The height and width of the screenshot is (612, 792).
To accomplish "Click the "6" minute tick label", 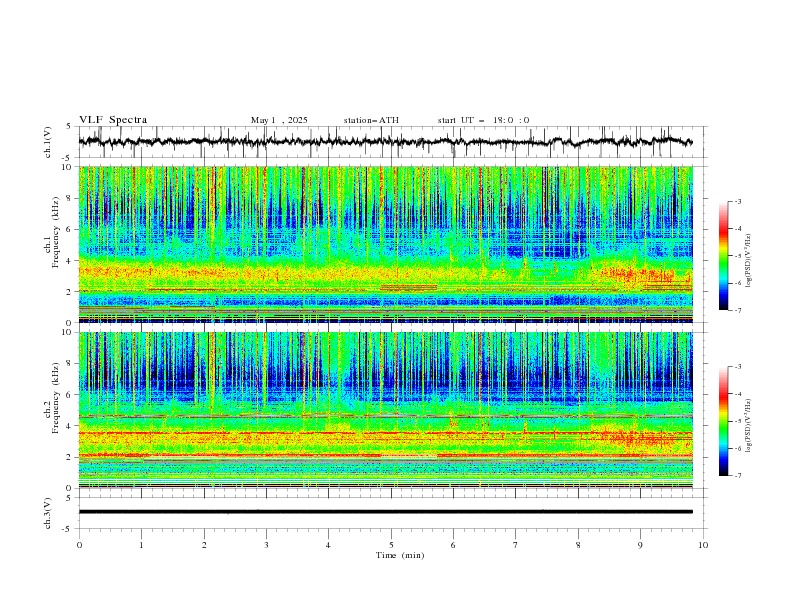I will tap(453, 545).
